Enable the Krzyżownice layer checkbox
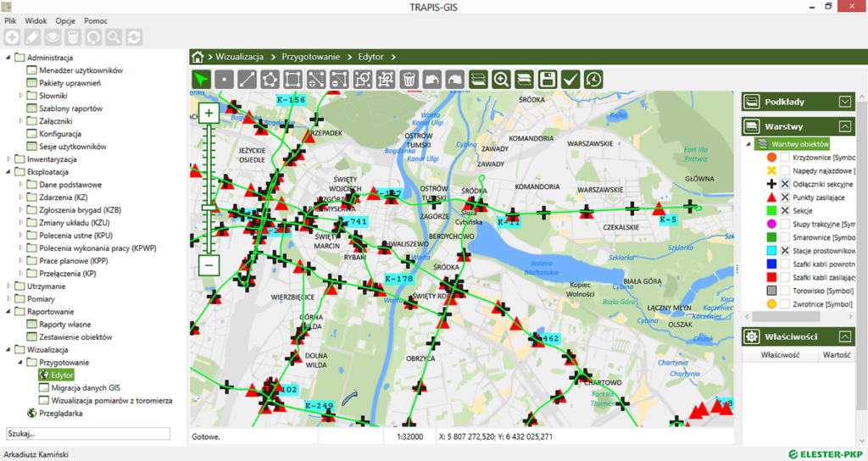Screen dimensions: 868x461 [785, 158]
